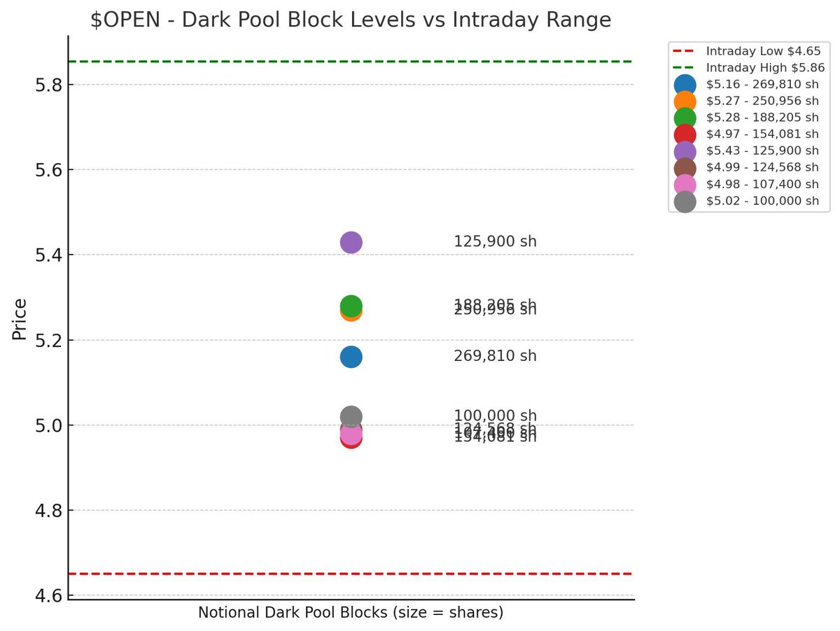The image size is (840, 631).
Task: Click the purple dot at price 5.43
Action: coord(351,242)
